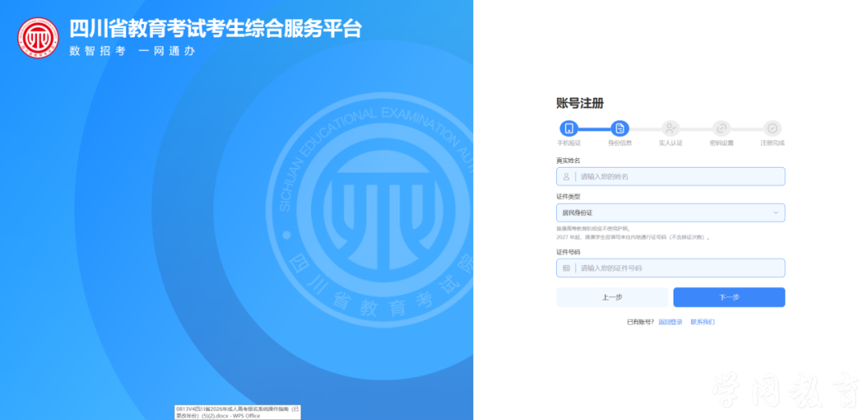Select the 注册完成 checkmark step icon
Viewport: 868px width, 420px height.
772,129
